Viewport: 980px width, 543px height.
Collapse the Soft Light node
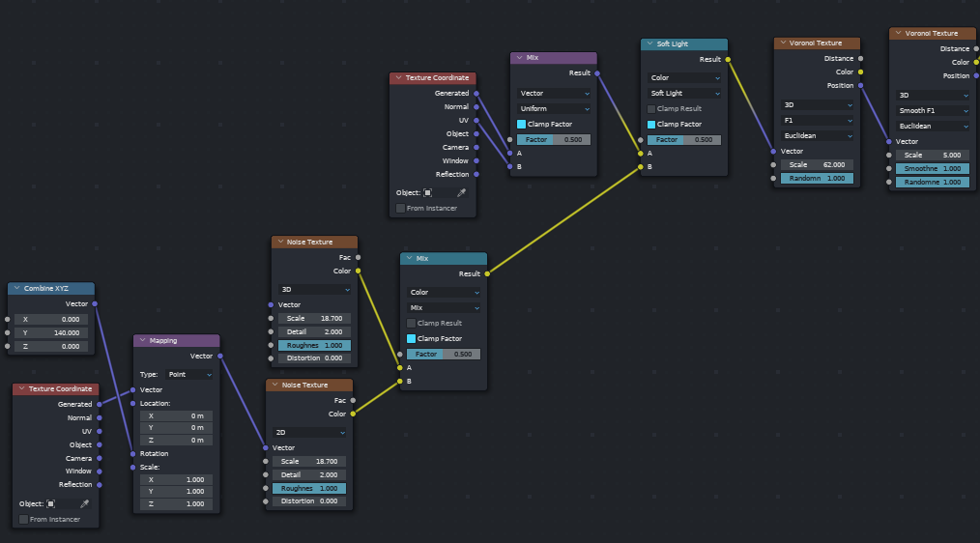tap(649, 43)
